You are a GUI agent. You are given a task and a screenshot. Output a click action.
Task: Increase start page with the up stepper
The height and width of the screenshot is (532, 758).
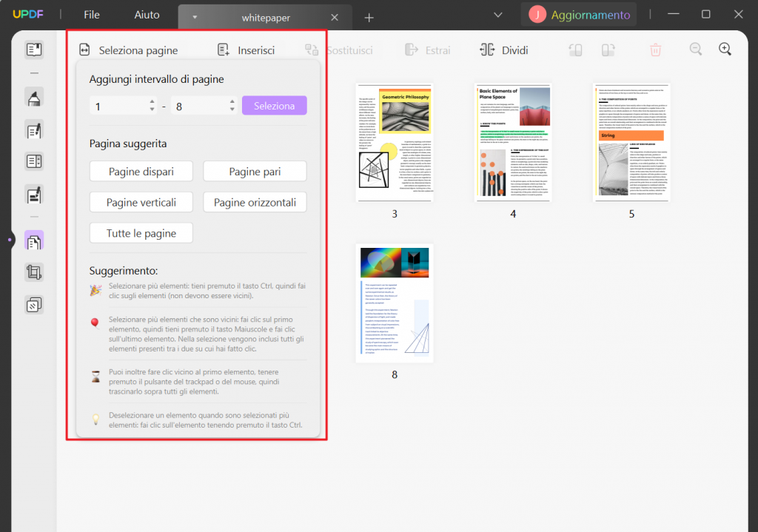pyautogui.click(x=152, y=101)
